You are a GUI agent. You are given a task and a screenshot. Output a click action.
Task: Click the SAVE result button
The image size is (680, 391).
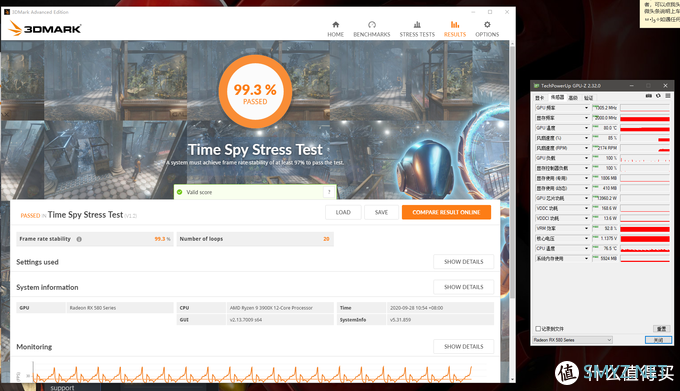coord(381,212)
